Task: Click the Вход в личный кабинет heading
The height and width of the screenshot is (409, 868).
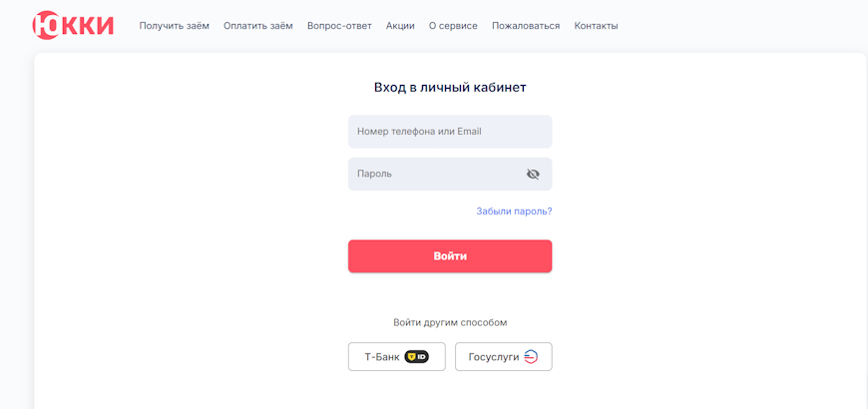Action: coord(450,87)
